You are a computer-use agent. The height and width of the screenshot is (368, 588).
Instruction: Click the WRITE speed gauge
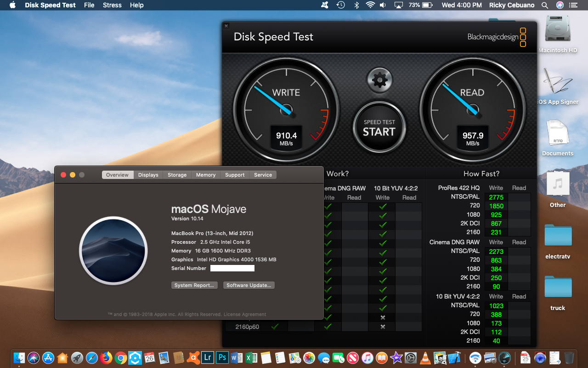click(x=286, y=110)
